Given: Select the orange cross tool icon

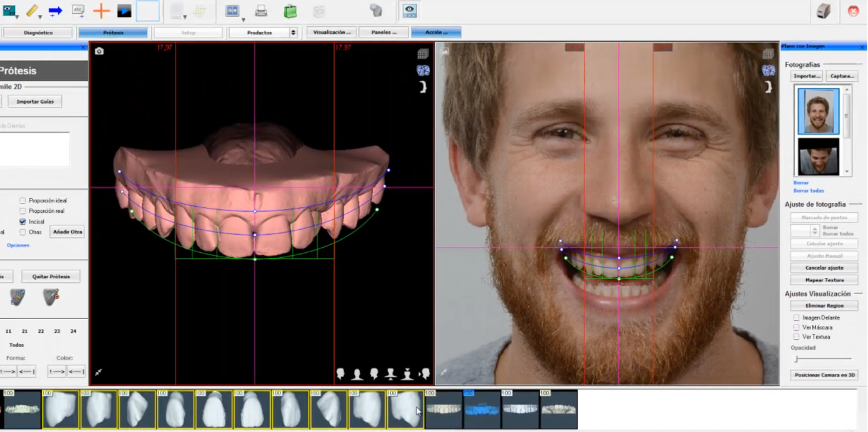Looking at the screenshot, I should [x=101, y=11].
